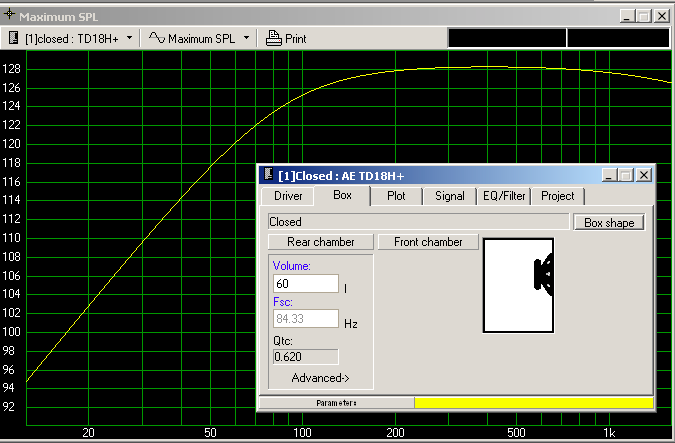Open the Maximum SPL graph type dropdown
This screenshot has width=675, height=443.
[x=246, y=38]
